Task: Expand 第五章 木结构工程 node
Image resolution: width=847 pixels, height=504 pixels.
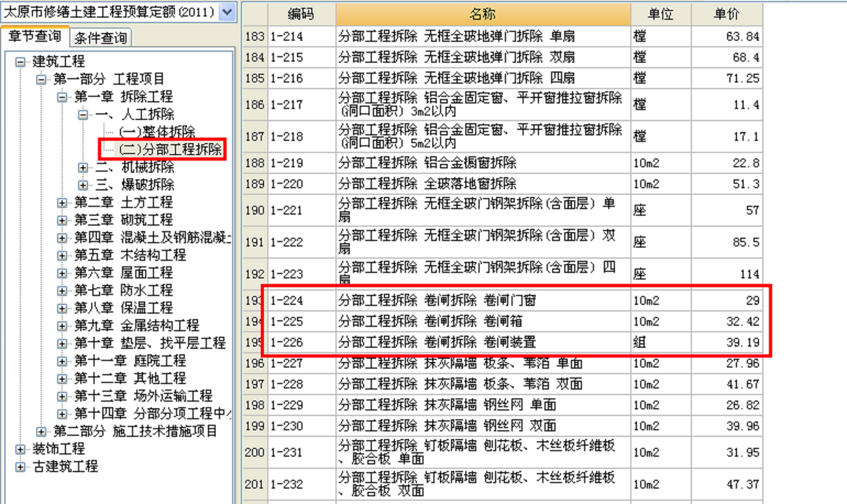Action: click(62, 256)
